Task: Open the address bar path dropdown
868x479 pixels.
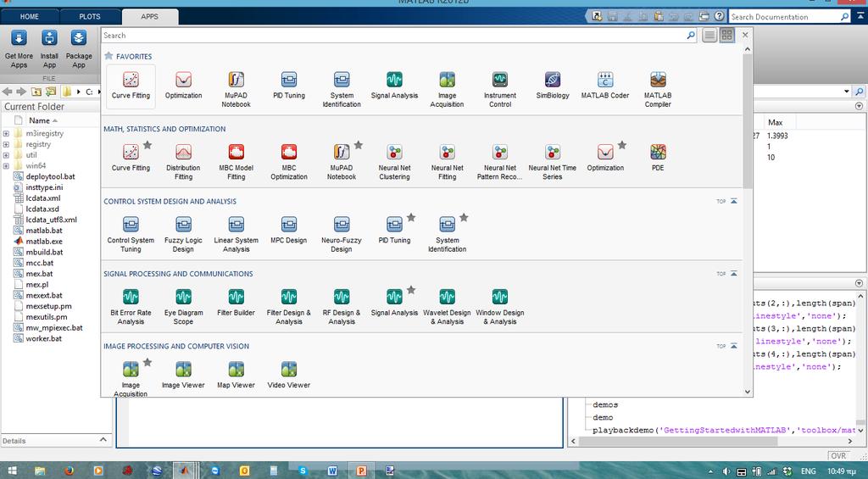Action: (x=847, y=92)
